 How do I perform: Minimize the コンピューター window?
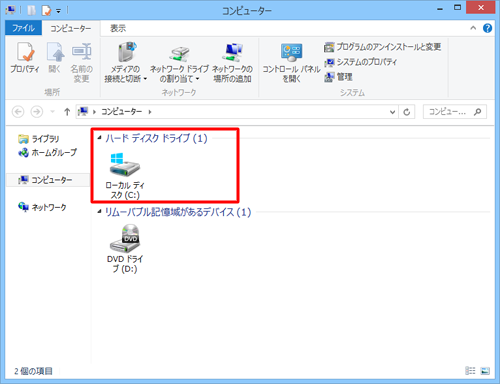point(440,9)
